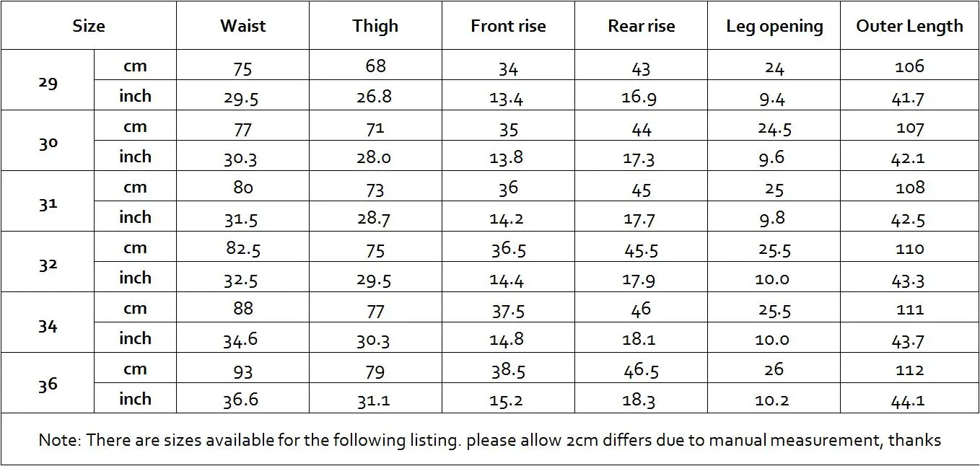This screenshot has height=466, width=980.
Task: Click waist value 82.5 for size 32
Action: pyautogui.click(x=242, y=249)
